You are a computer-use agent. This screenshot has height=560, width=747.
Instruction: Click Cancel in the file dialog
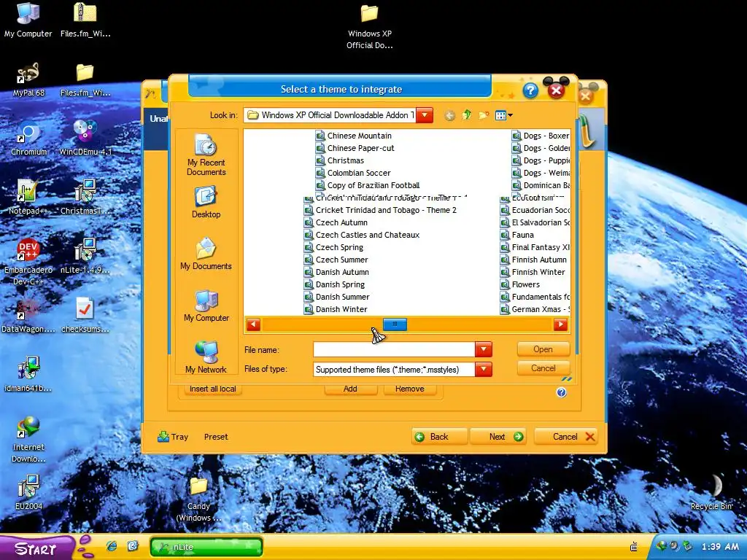click(543, 368)
